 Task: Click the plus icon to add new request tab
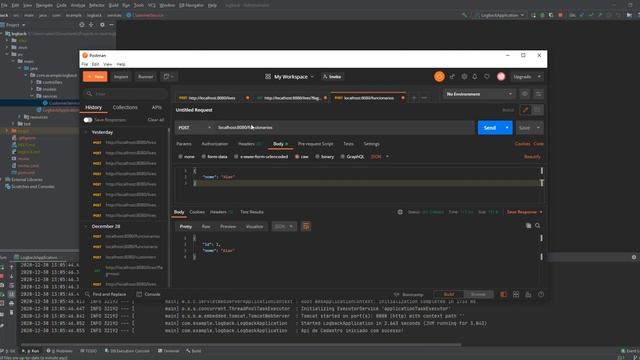[x=414, y=98]
